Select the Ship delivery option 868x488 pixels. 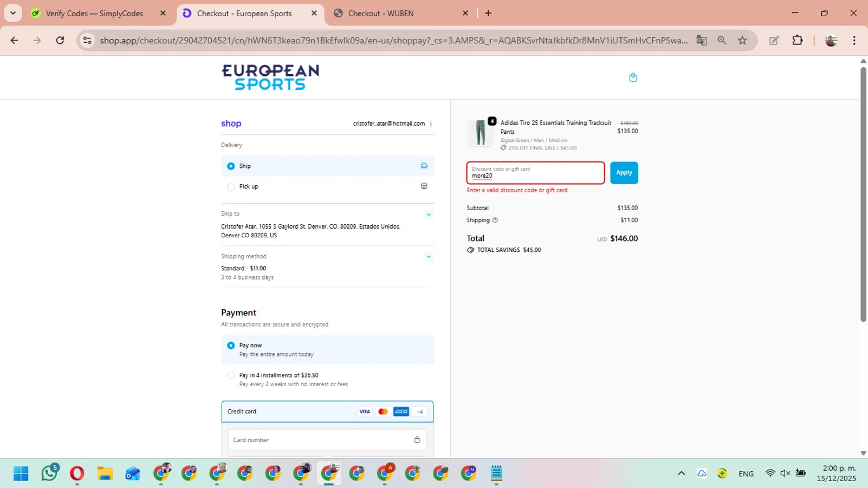click(x=328, y=166)
